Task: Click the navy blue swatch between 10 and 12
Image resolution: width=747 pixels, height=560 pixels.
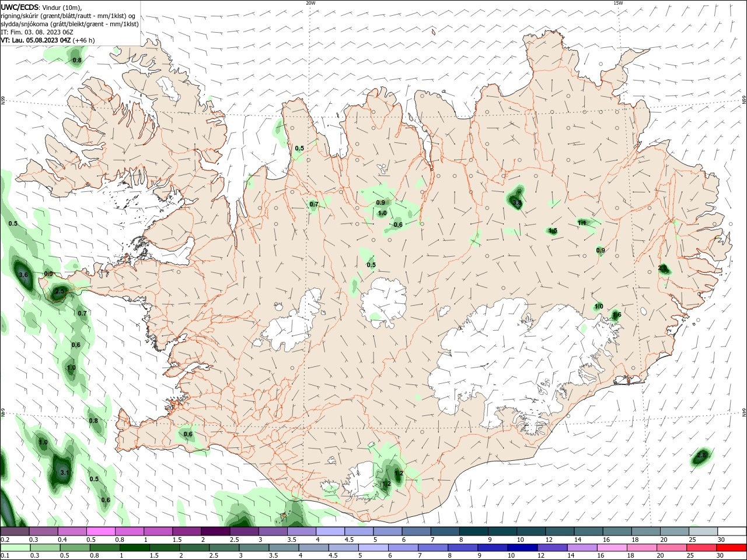Action: point(522,548)
